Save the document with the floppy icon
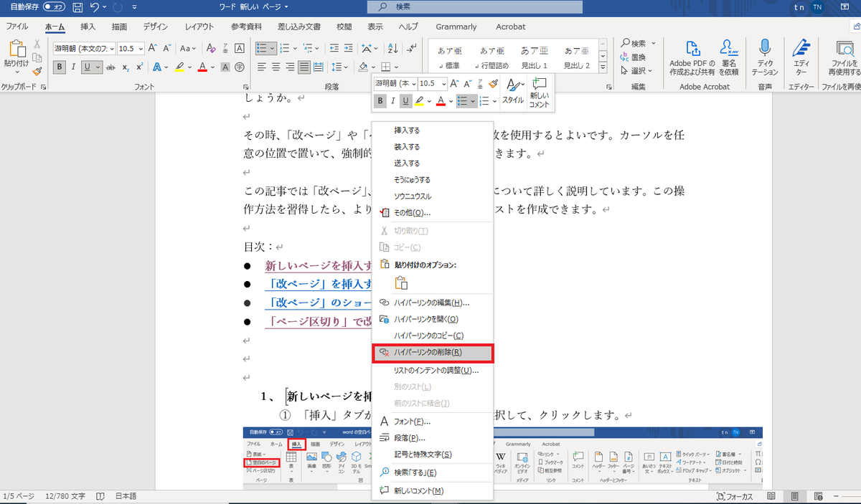Screen dimensions: 861x504 [77, 7]
